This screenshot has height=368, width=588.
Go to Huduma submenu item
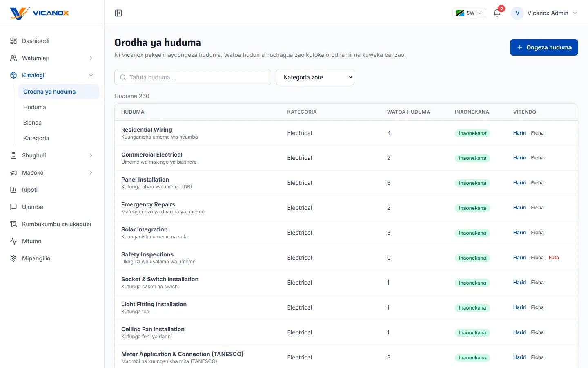point(59,107)
